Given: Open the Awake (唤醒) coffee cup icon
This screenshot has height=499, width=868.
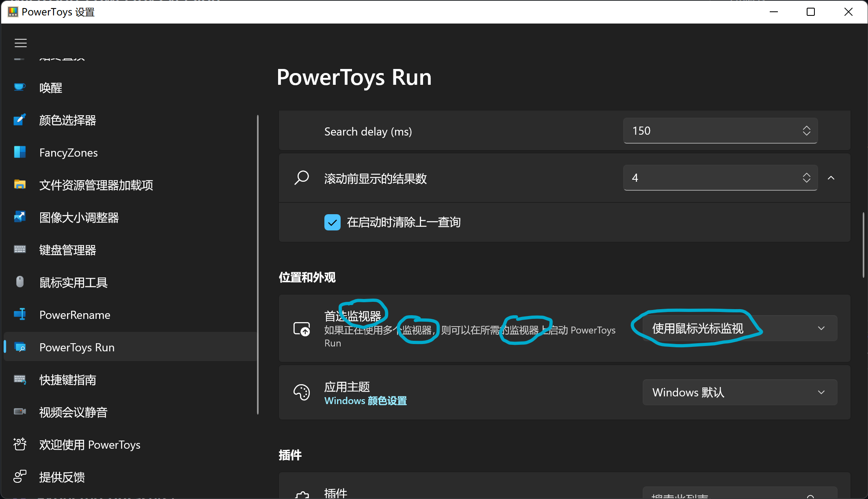Looking at the screenshot, I should coord(19,87).
